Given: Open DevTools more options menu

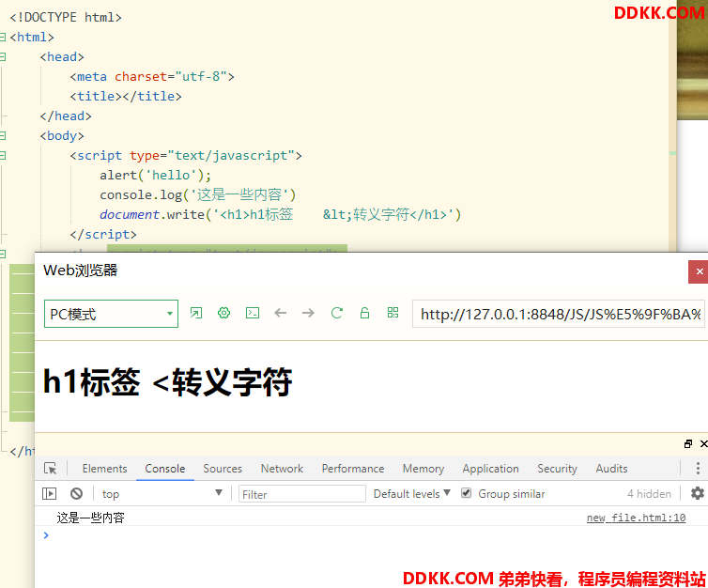Looking at the screenshot, I should pyautogui.click(x=698, y=468).
